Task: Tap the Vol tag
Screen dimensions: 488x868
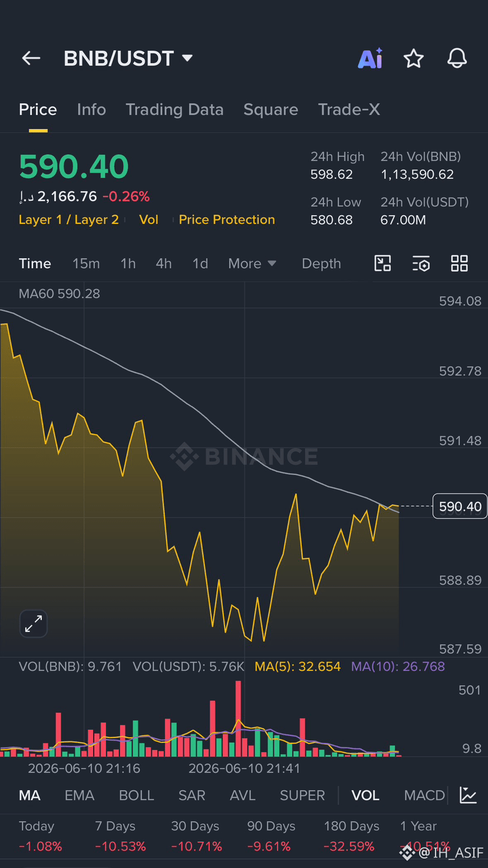Action: click(x=149, y=220)
